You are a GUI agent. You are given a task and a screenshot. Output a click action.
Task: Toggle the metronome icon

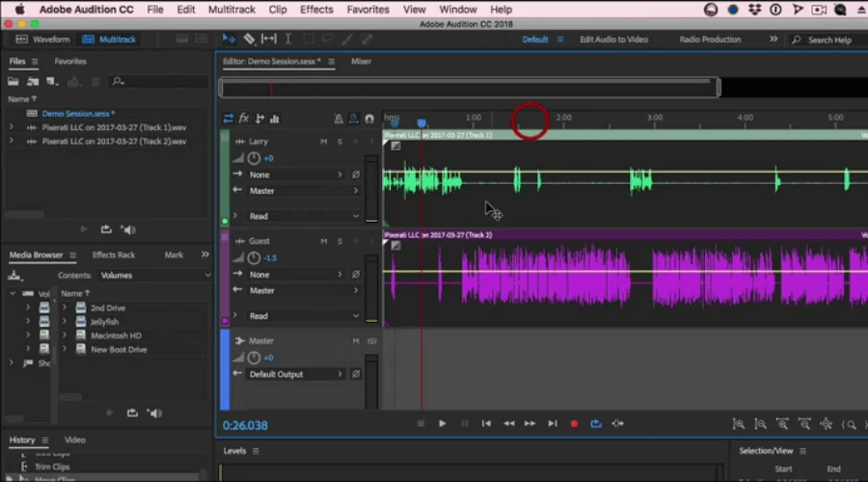339,119
